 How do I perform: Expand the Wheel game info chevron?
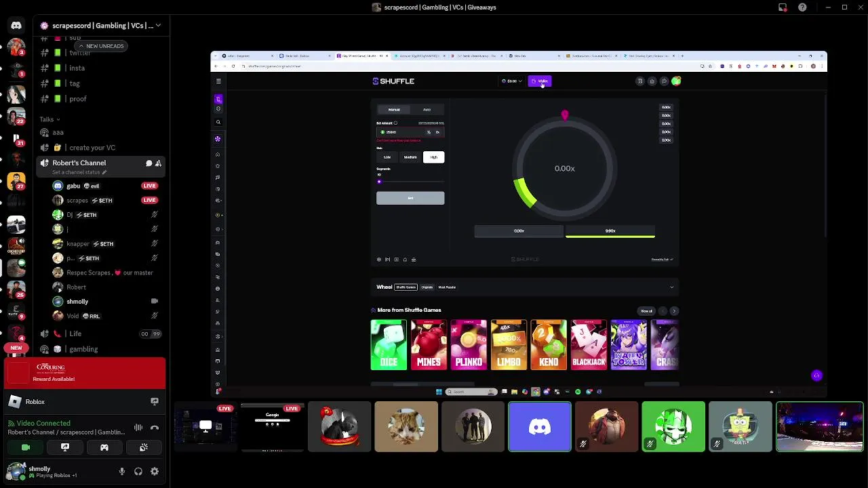672,287
